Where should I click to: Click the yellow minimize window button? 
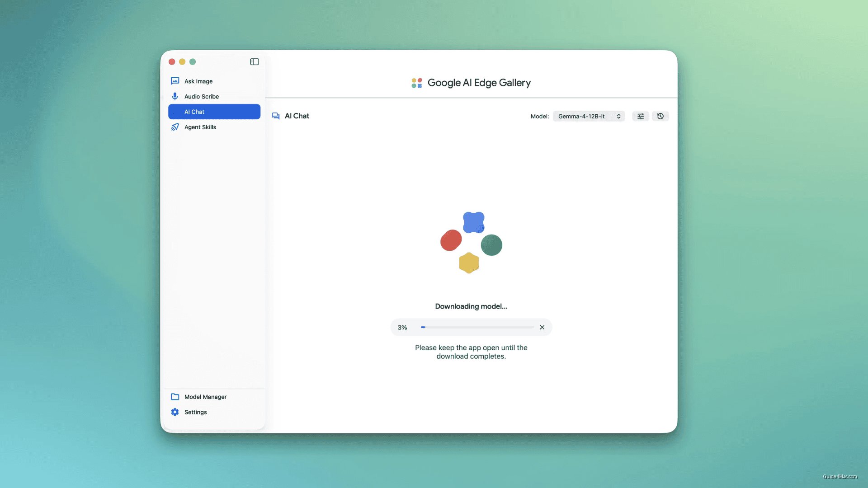(182, 62)
